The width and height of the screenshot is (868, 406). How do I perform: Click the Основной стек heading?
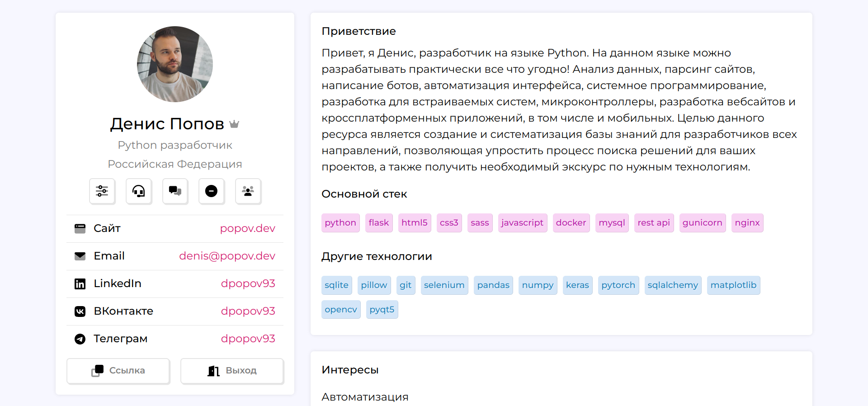(364, 194)
